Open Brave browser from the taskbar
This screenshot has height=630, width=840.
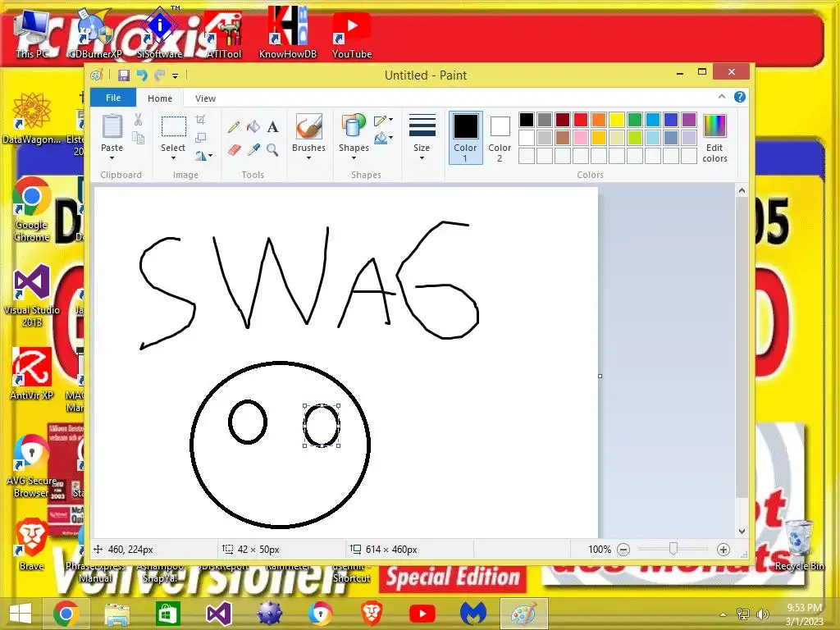tap(372, 614)
